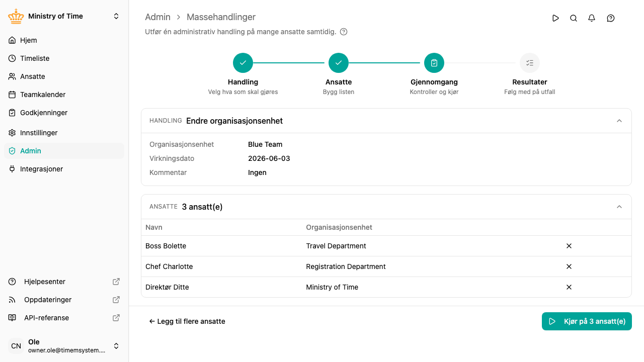This screenshot has height=362, width=644.
Task: Click the Travel Department cell
Action: pos(336,246)
